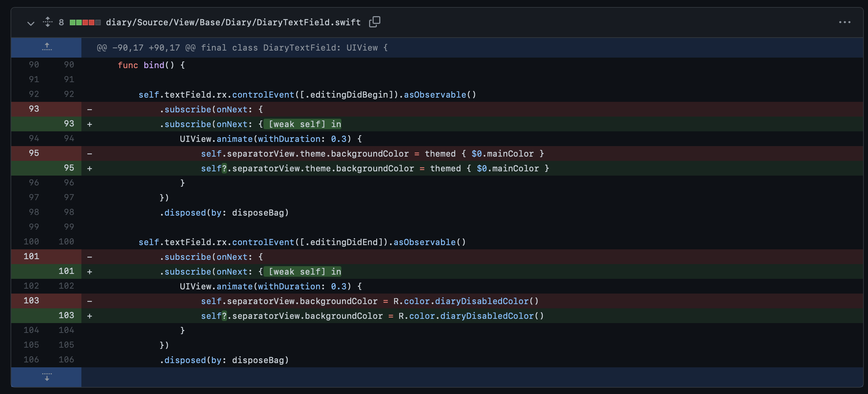868x394 pixels.
Task: Click the hunk header @@ -90,17 +90,17 text
Action: pos(242,48)
